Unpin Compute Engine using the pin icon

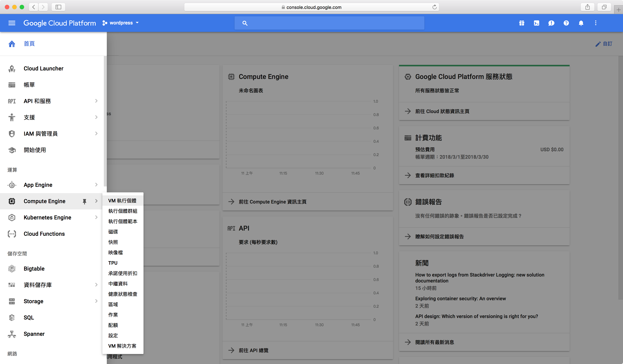[84, 201]
